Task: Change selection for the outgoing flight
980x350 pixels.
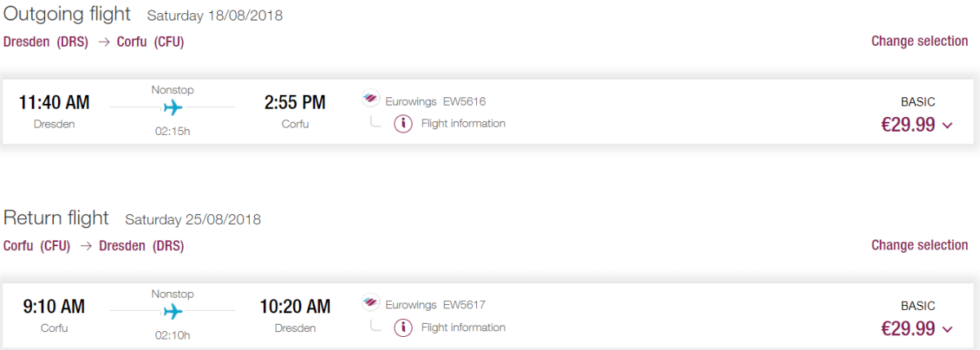Action: pos(919,41)
